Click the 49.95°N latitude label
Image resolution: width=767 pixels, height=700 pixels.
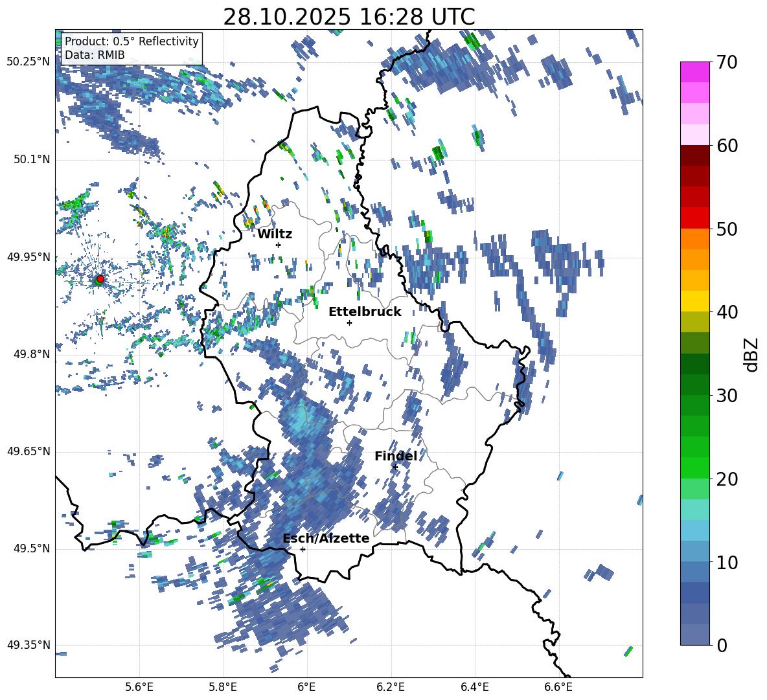(29, 256)
